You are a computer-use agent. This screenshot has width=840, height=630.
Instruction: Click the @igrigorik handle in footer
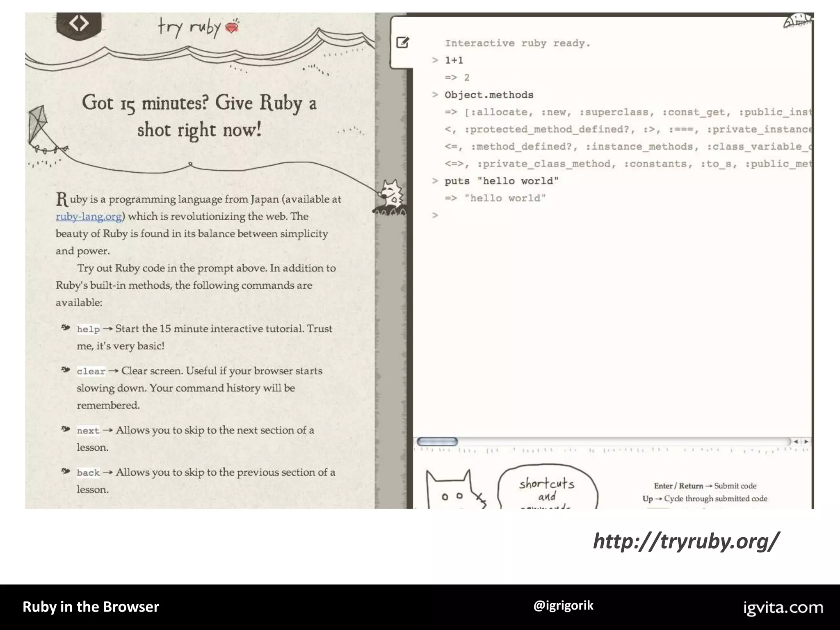tap(563, 606)
